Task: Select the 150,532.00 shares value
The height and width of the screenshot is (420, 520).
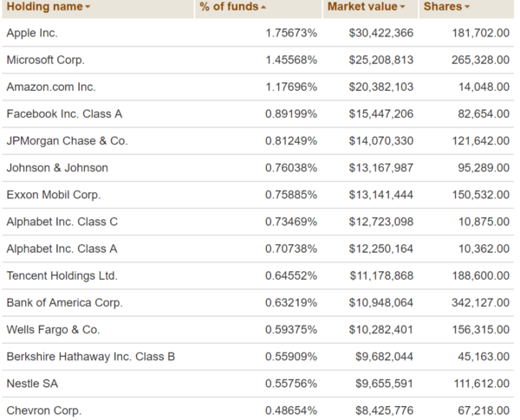Action: tap(481, 195)
